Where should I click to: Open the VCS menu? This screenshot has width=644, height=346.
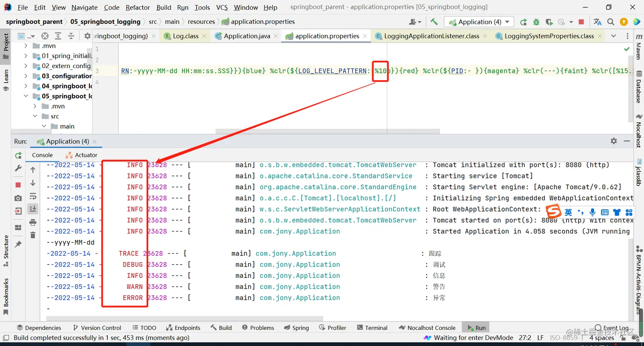click(222, 7)
